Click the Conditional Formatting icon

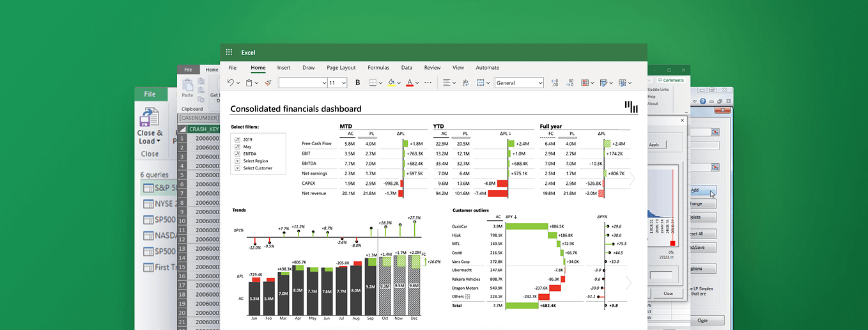[585, 82]
